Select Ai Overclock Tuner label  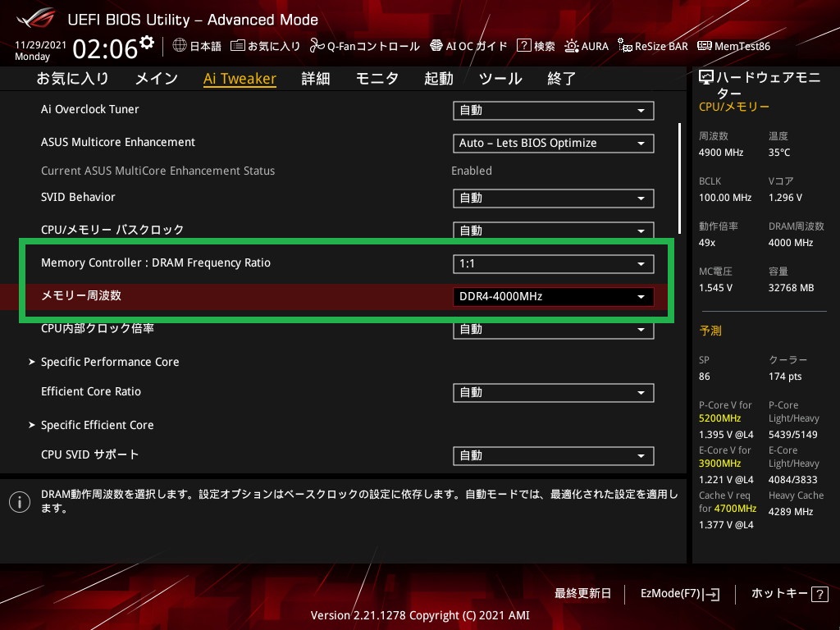coord(90,109)
